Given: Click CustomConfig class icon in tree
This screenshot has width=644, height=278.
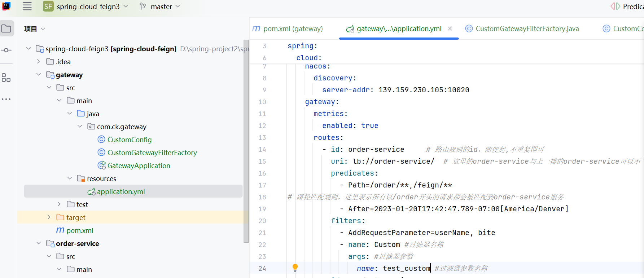Looking at the screenshot, I should pos(101,139).
